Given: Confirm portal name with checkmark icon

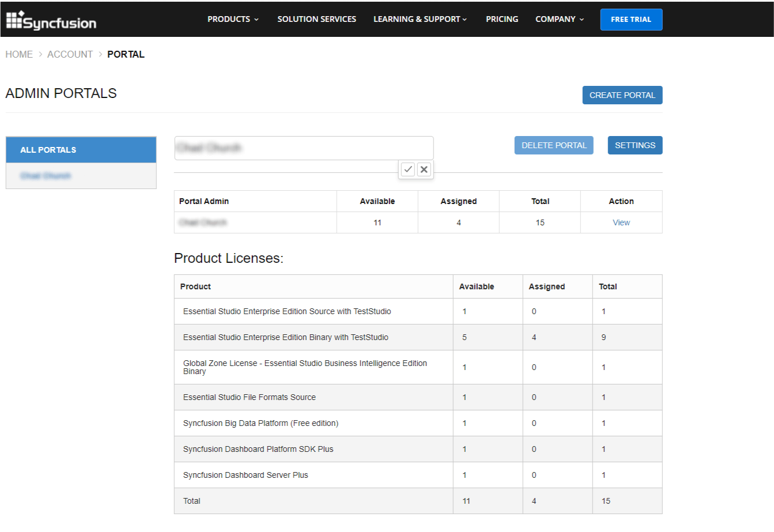Looking at the screenshot, I should click(x=408, y=169).
